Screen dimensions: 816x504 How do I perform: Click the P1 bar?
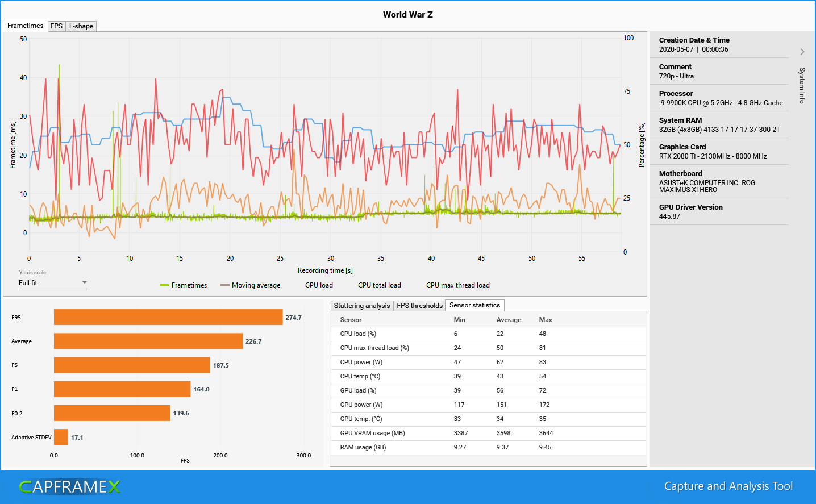click(122, 389)
